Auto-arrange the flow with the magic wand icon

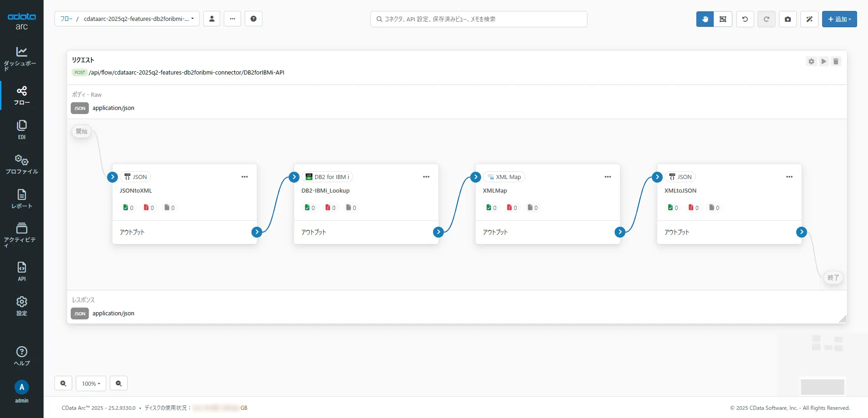click(x=809, y=19)
